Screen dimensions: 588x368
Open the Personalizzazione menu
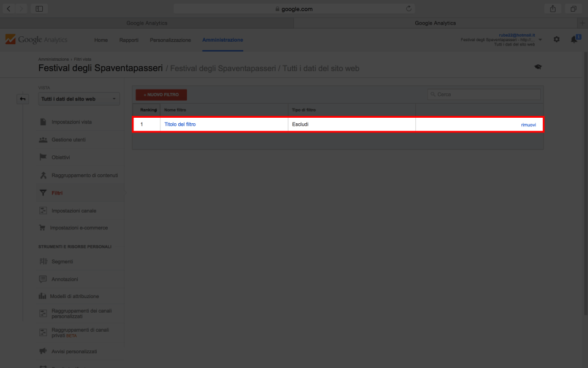pyautogui.click(x=170, y=39)
